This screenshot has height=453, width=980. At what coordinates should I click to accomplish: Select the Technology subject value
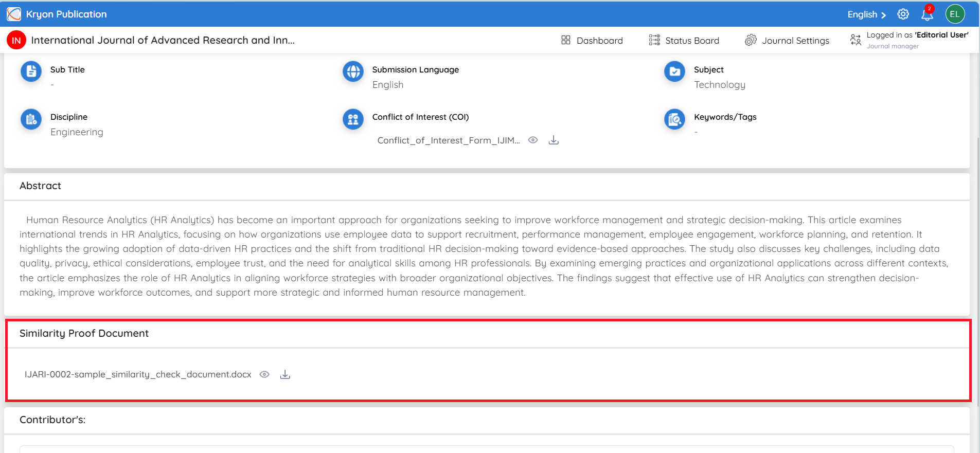click(720, 85)
